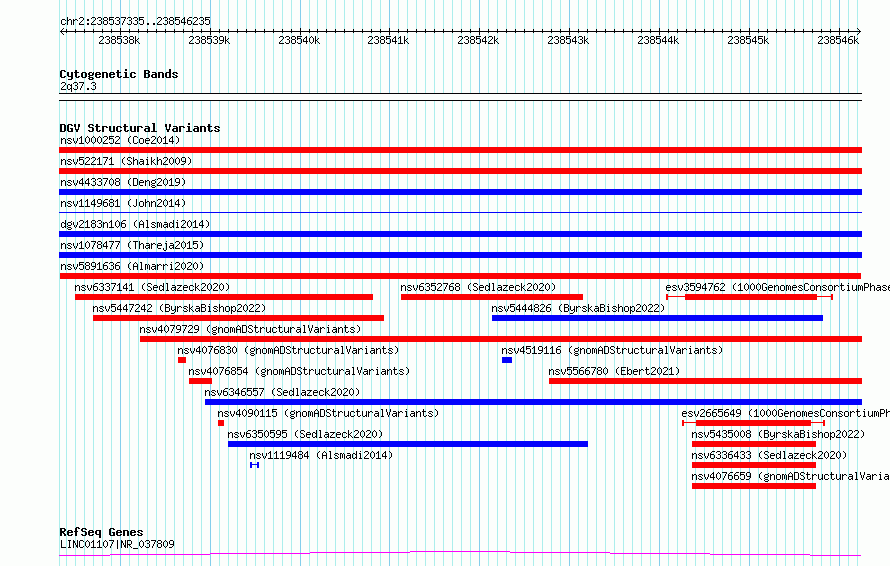The width and height of the screenshot is (890, 566).
Task: Click the red bar of nsv6337141 (Sedlazeck2020)
Action: pos(224,297)
